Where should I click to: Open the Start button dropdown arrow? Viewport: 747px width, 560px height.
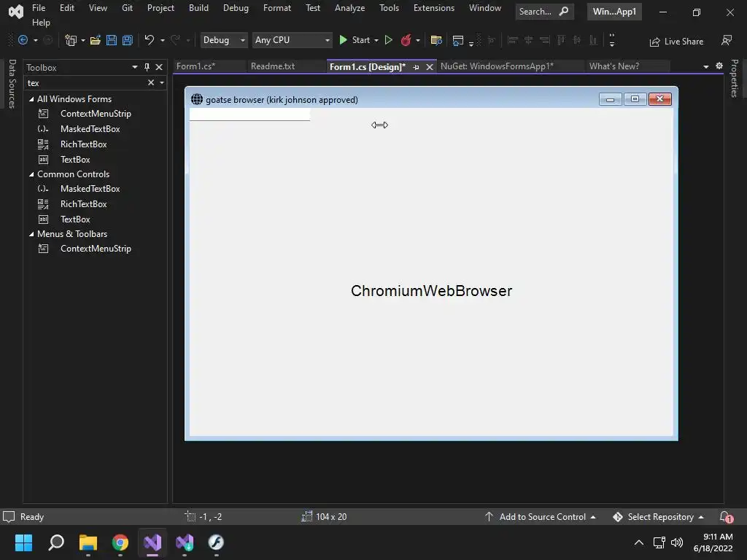376,41
